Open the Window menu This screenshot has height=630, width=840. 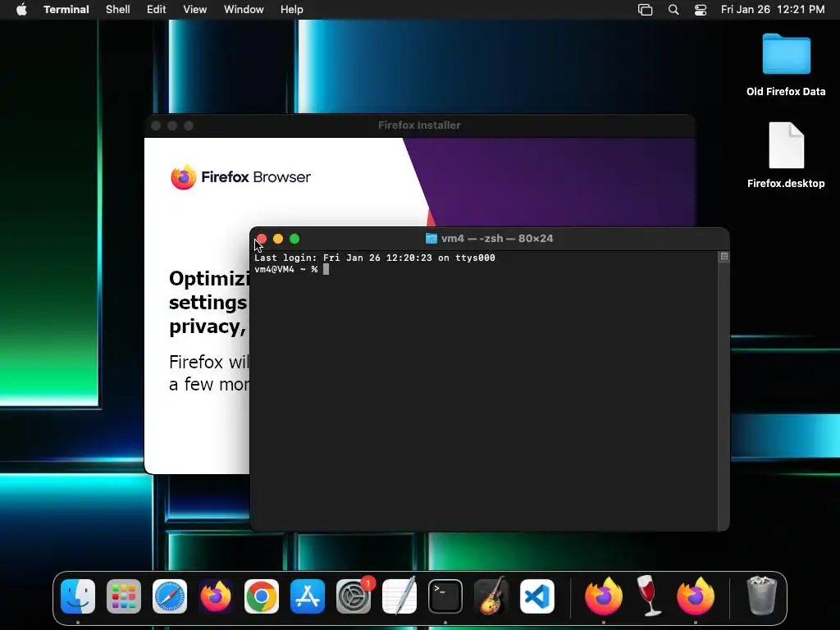click(x=244, y=10)
